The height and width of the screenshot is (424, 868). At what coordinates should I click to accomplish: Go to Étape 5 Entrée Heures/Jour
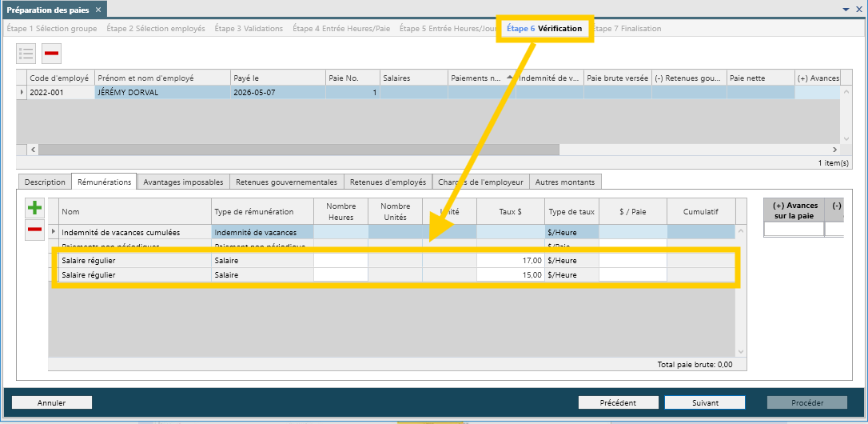click(448, 28)
